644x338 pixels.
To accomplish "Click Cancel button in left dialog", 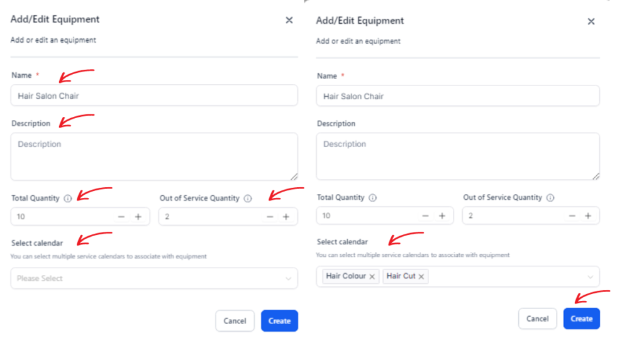I will (x=235, y=321).
